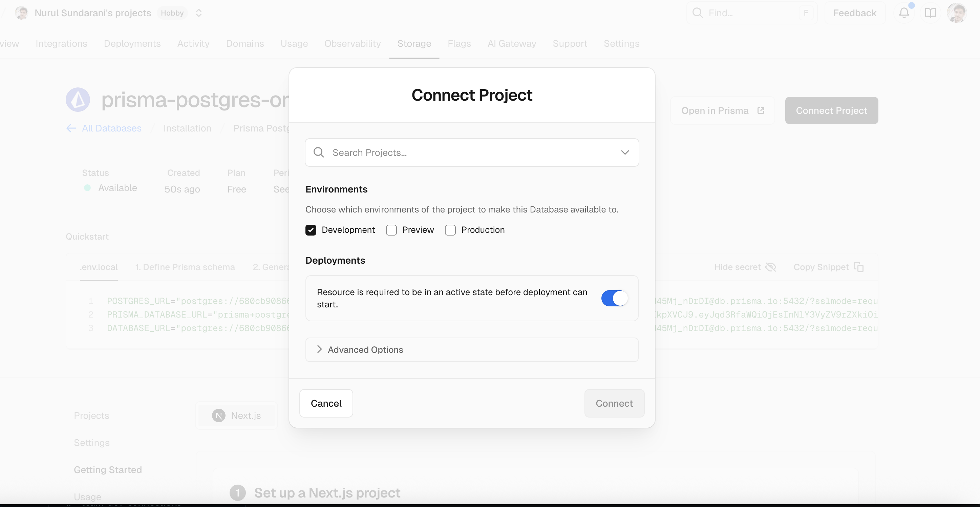Click the All Databases breadcrumb link
980x507 pixels.
pyautogui.click(x=111, y=128)
